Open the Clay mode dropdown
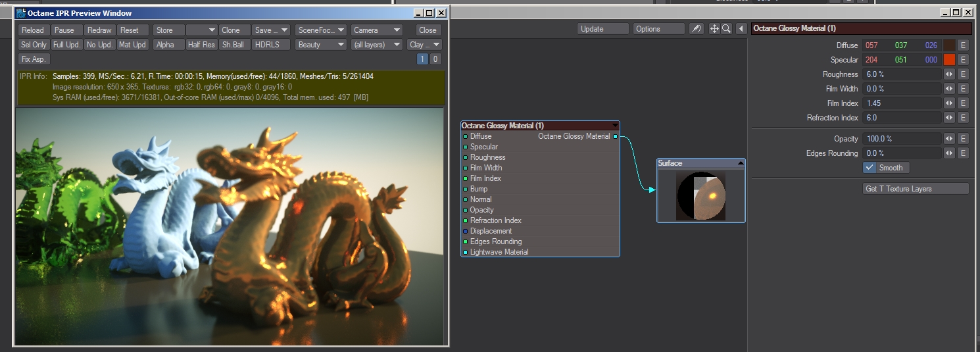The height and width of the screenshot is (352, 980). (424, 45)
